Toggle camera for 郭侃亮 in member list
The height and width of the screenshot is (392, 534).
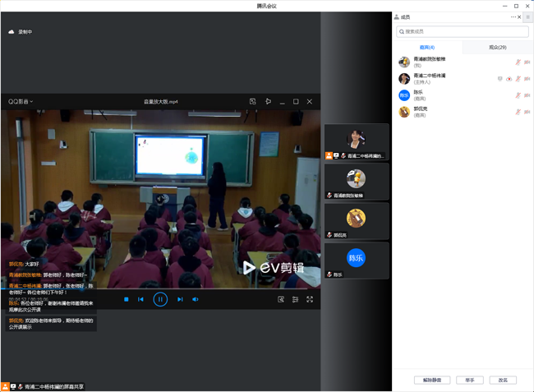[x=527, y=112]
